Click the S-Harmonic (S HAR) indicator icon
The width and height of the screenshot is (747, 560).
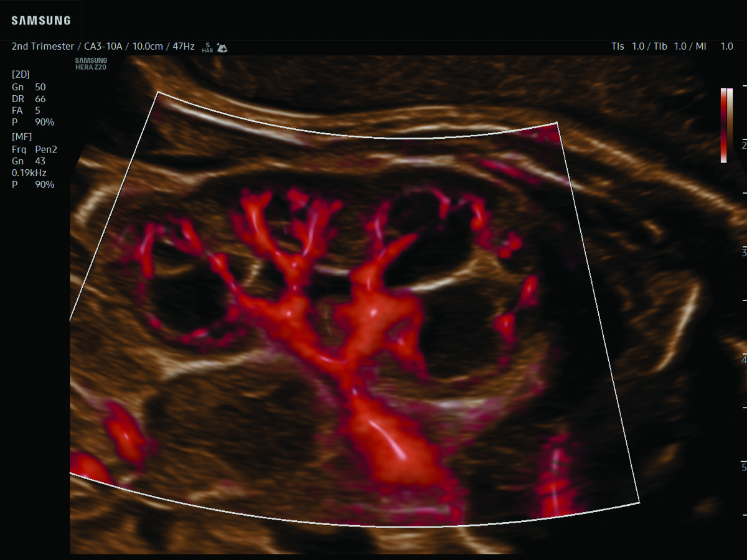pos(207,47)
